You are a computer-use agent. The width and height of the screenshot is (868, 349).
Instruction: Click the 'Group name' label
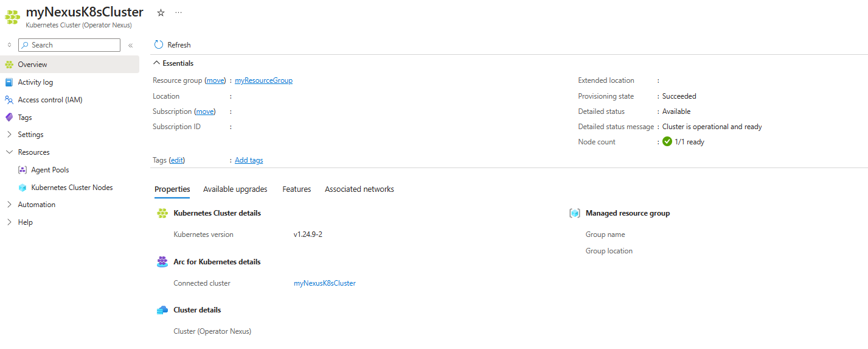(x=605, y=234)
